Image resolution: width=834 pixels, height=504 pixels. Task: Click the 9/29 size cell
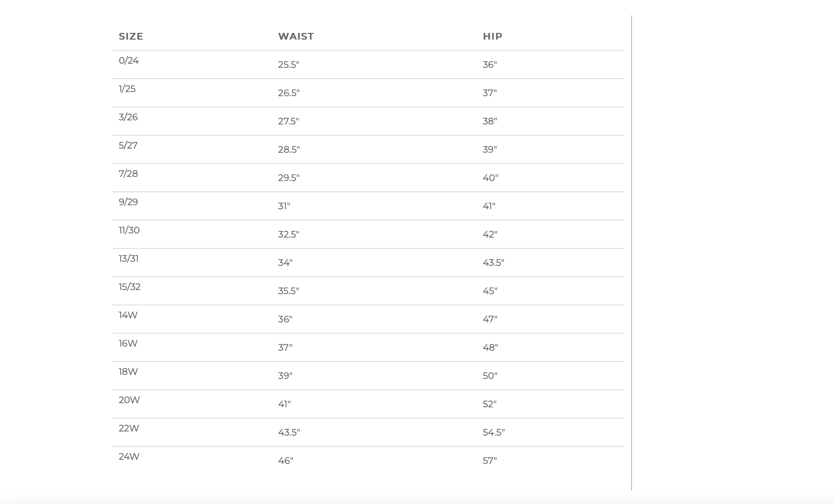128,202
